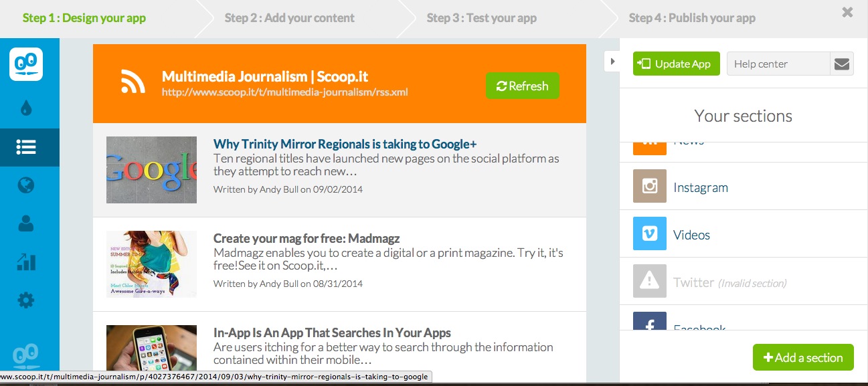The width and height of the screenshot is (868, 386).
Task: Click the Madmagz enables you article summary
Action: (x=388, y=260)
